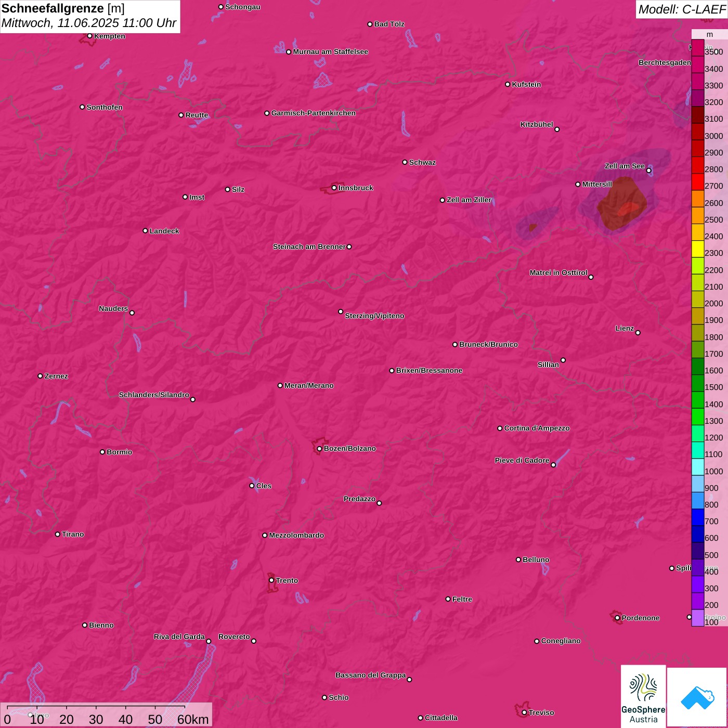The image size is (728, 728).
Task: Click the "Matrei in Osttirol" map label
Action: pos(558,272)
